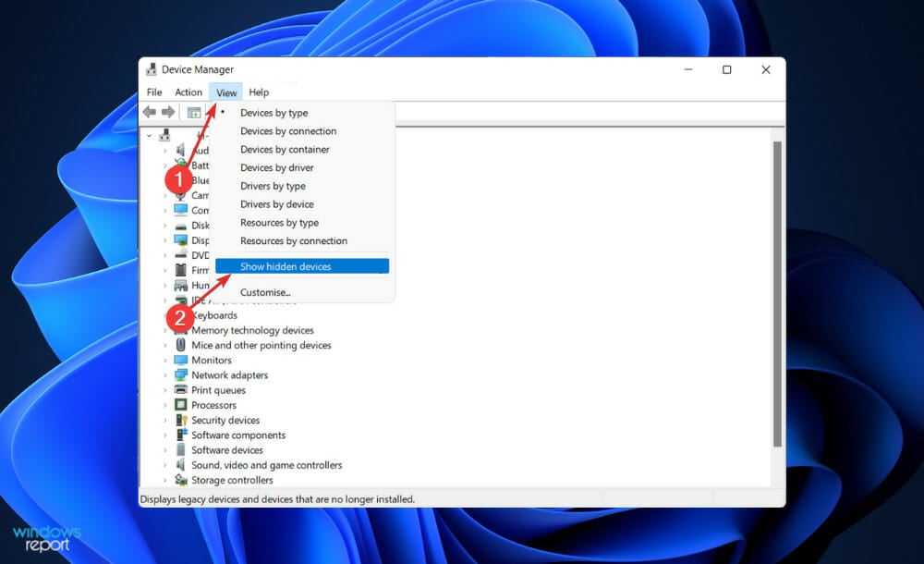Open the Action menu
The width and height of the screenshot is (924, 564).
click(188, 92)
